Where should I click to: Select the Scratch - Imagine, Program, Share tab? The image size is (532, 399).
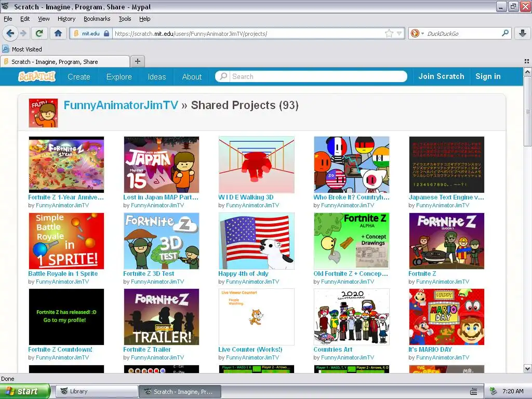tap(65, 62)
